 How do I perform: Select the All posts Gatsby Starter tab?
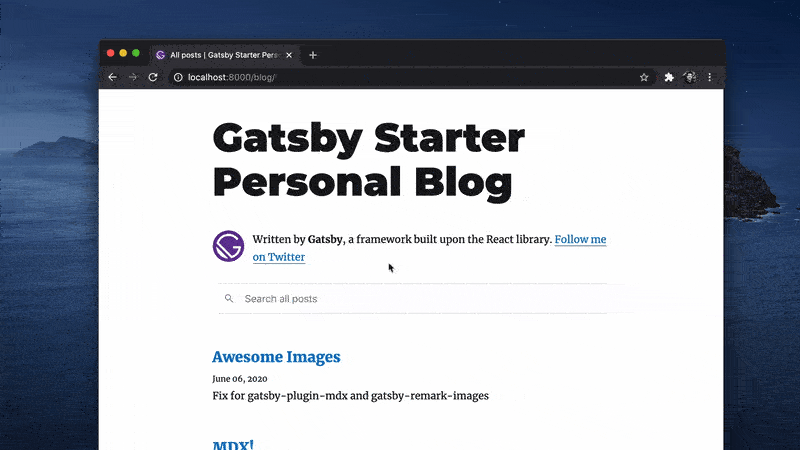(x=224, y=55)
